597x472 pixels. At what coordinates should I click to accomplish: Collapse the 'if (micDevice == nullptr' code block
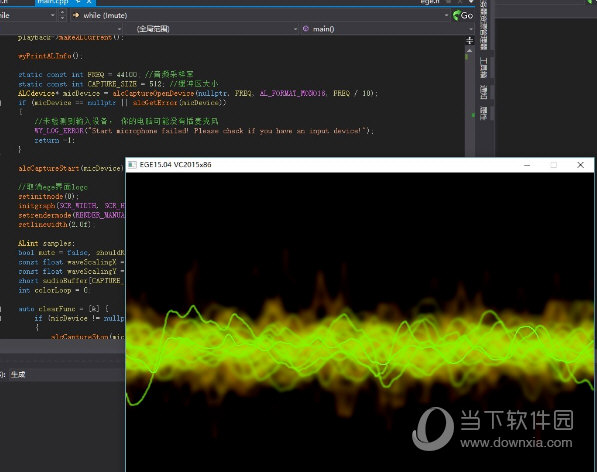(x=1, y=103)
